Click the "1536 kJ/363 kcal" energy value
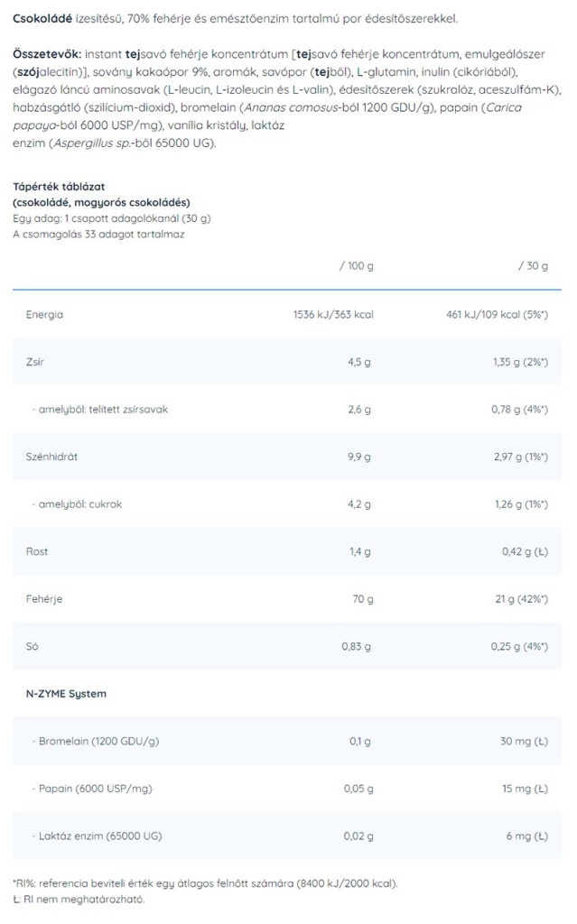This screenshot has height=924, width=577. point(333,315)
